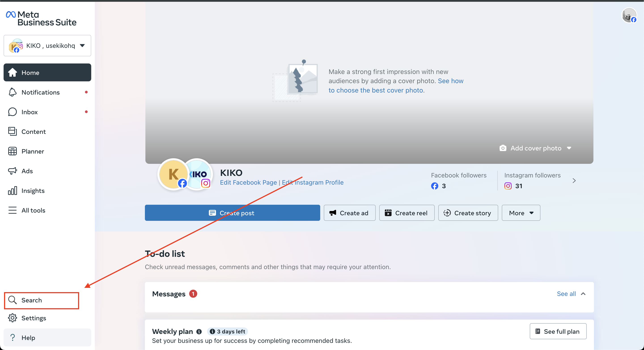Click the Create post button
644x350 pixels.
tap(232, 213)
